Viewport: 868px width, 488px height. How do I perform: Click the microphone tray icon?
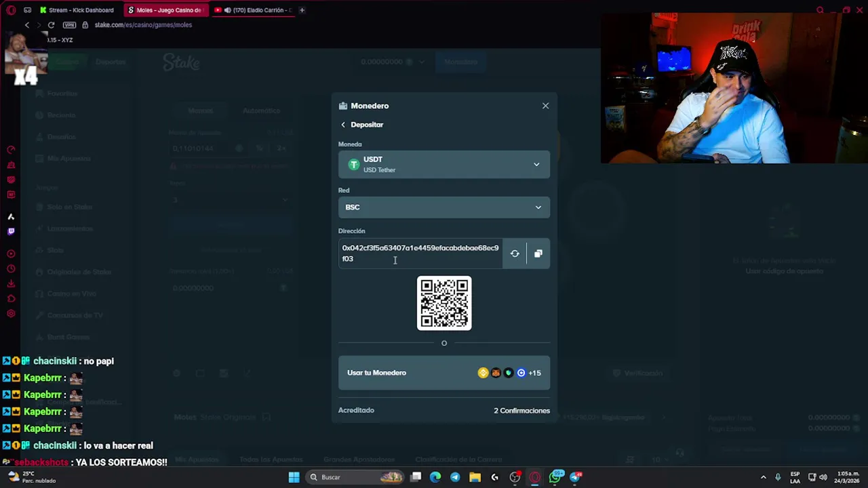tap(778, 477)
